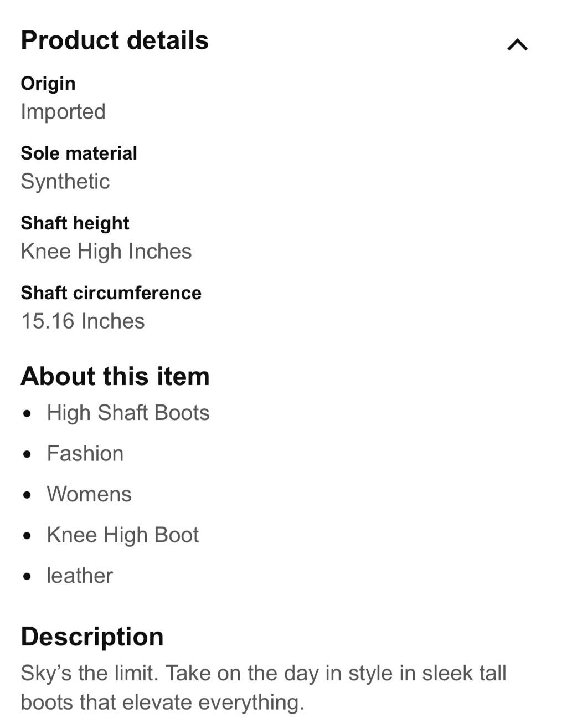This screenshot has height=728, width=567.
Task: Click the Womens bullet item
Action: click(89, 494)
